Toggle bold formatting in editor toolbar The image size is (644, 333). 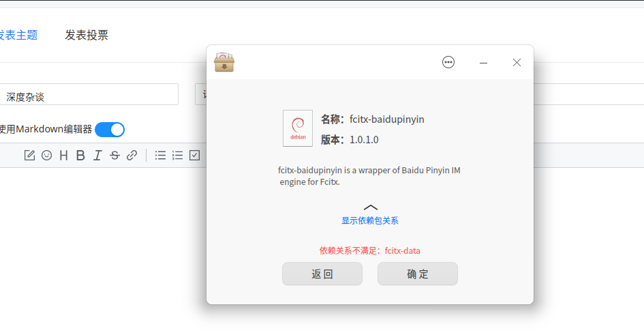[x=80, y=156]
